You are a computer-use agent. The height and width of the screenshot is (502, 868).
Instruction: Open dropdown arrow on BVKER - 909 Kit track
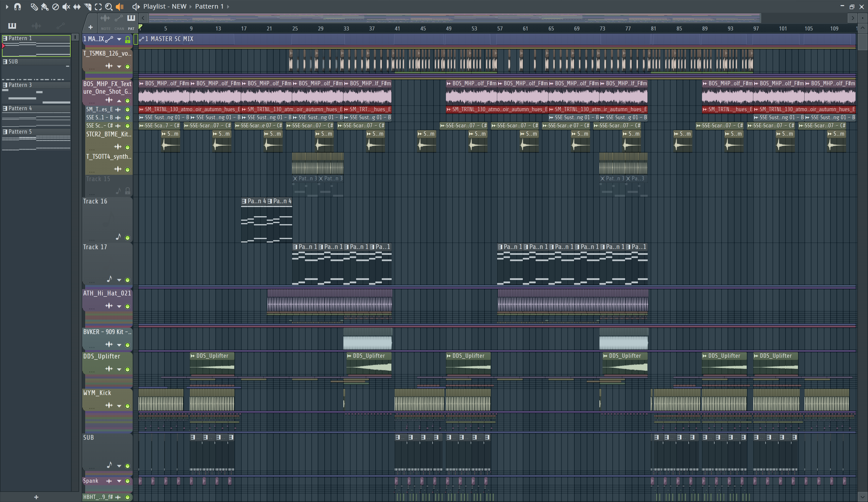pos(119,345)
